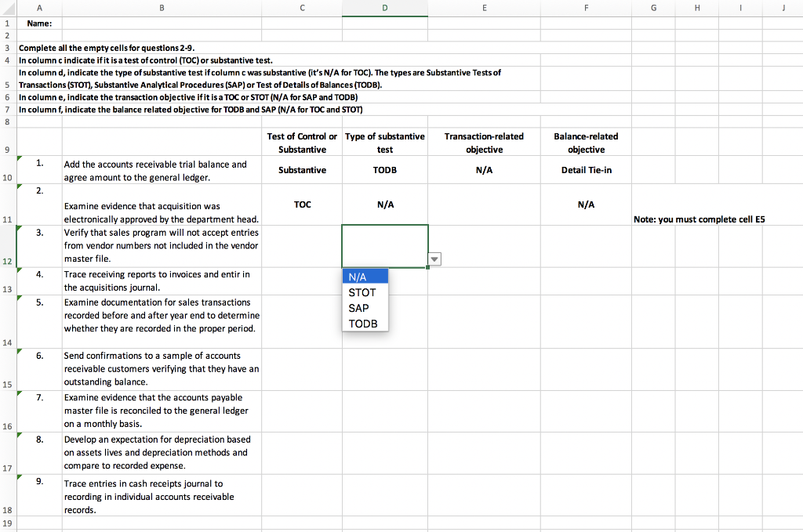803x532 pixels.
Task: Open the data validation dropdown arrow beside D12
Action: (x=434, y=259)
